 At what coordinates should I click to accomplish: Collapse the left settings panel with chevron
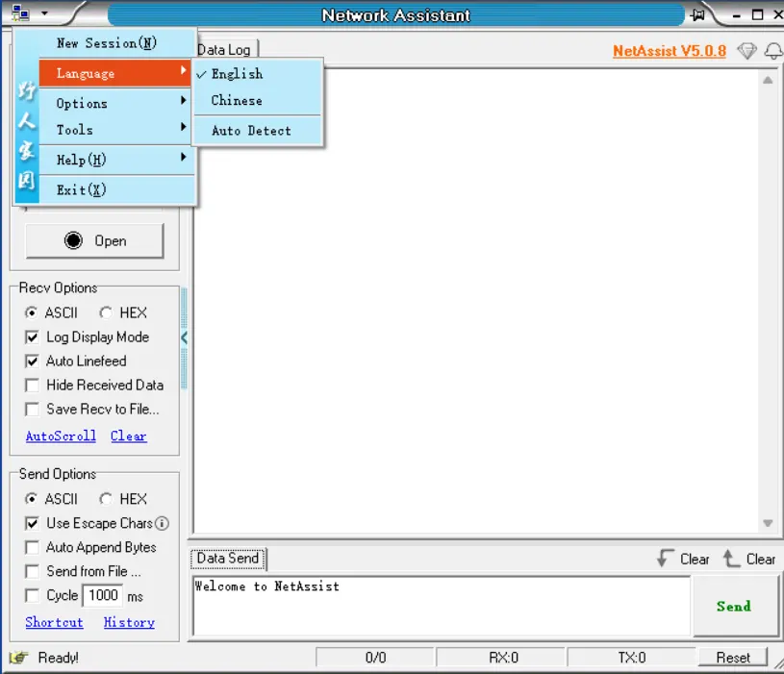(x=184, y=337)
